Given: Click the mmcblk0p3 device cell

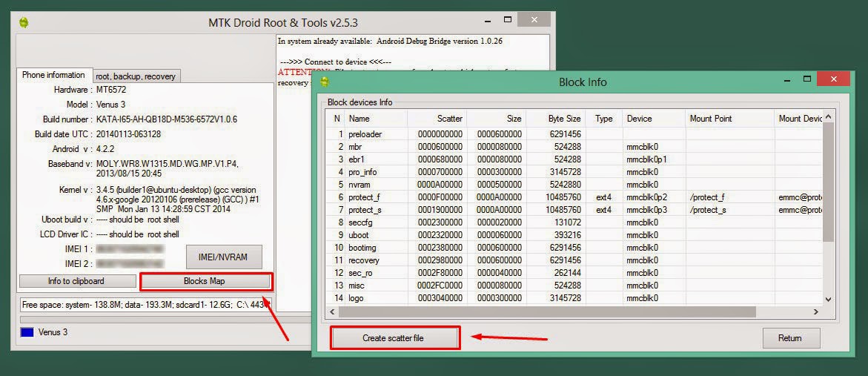Looking at the screenshot, I should pos(655,210).
